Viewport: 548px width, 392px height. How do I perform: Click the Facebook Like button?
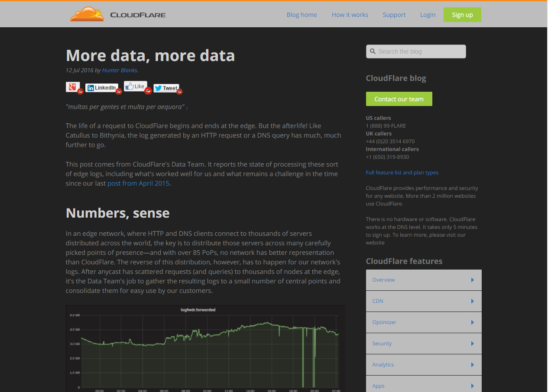click(136, 86)
